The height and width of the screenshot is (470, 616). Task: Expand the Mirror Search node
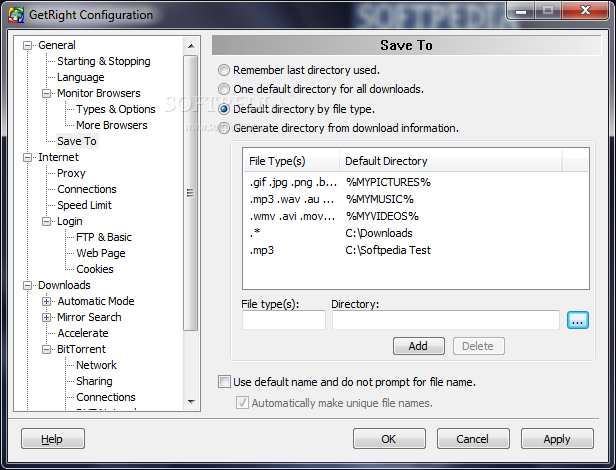[46, 318]
